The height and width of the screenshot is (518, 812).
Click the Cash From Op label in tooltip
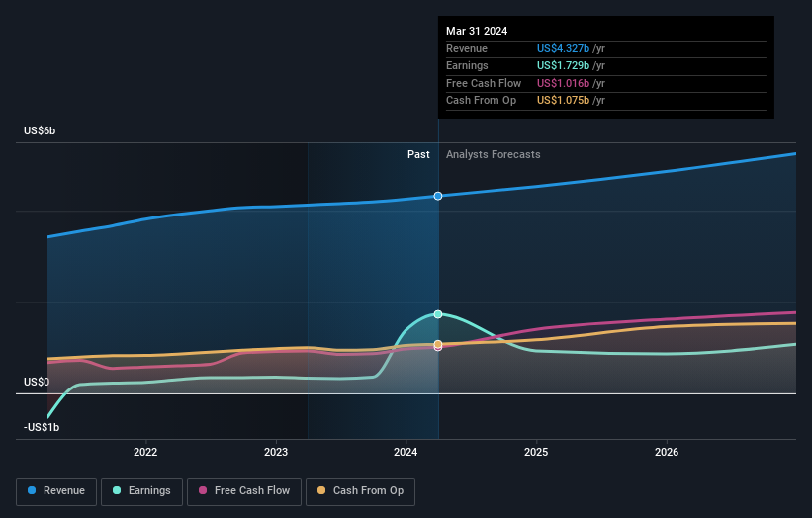(481, 101)
